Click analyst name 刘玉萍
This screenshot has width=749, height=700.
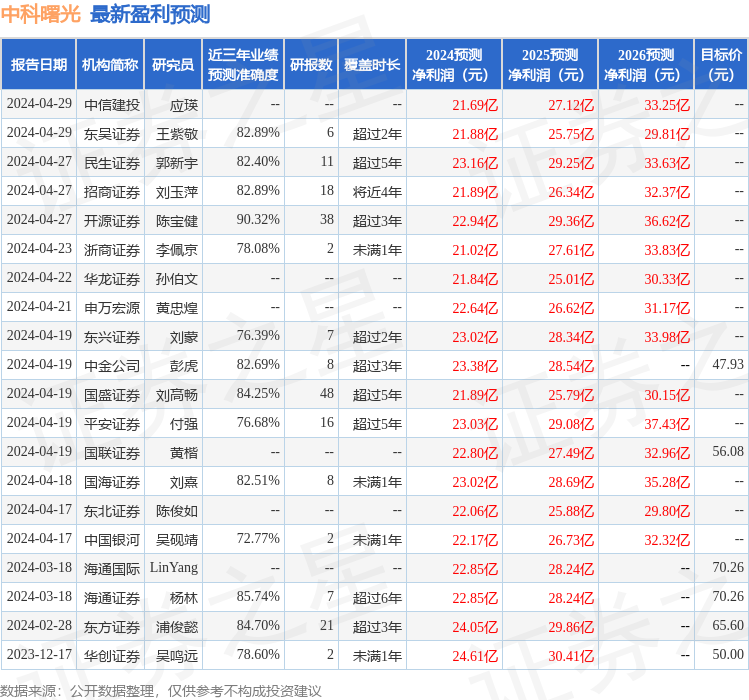(x=177, y=192)
